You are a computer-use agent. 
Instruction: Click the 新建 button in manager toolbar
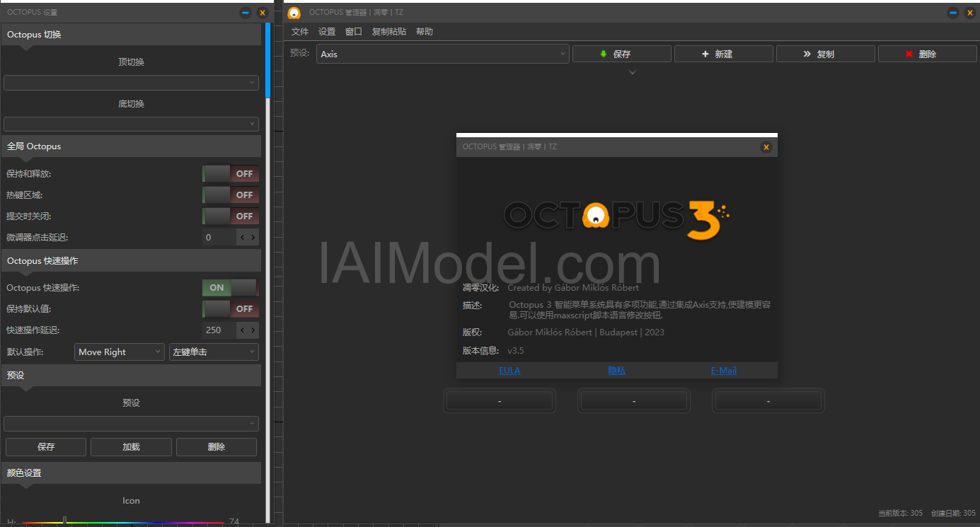tap(724, 54)
